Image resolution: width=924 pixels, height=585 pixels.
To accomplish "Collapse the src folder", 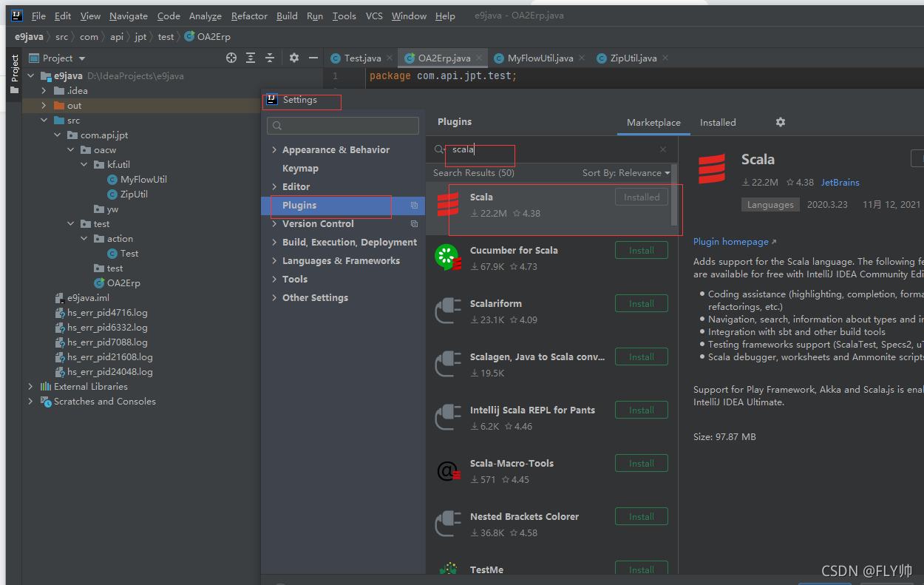I will (44, 120).
